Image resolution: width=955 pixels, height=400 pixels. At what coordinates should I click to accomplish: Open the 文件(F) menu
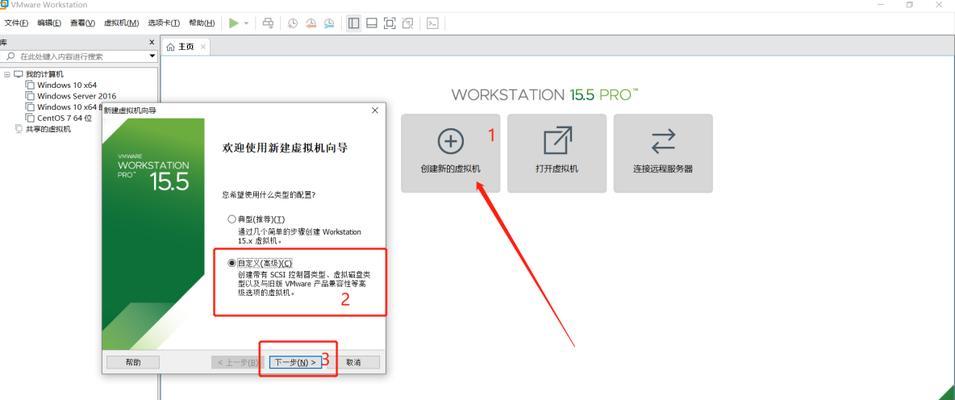16,23
